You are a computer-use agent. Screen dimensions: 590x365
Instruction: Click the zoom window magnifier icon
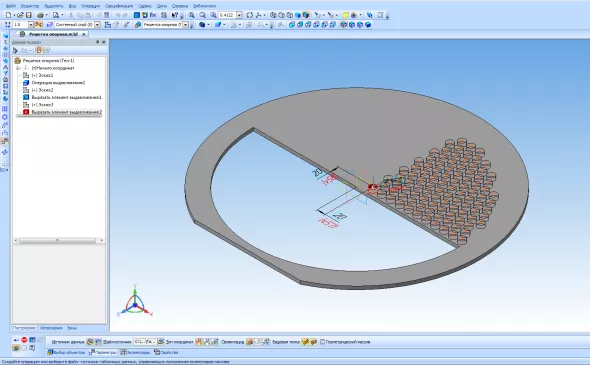pyautogui.click(x=192, y=15)
